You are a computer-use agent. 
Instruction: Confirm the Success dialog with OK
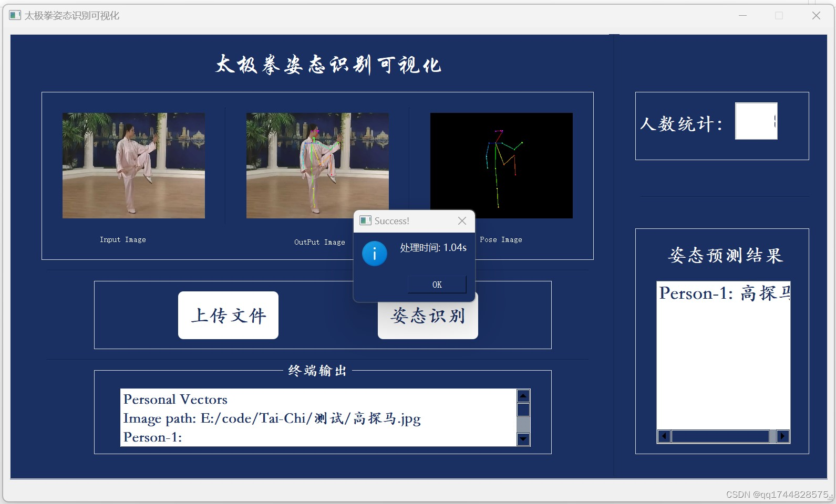[437, 285]
